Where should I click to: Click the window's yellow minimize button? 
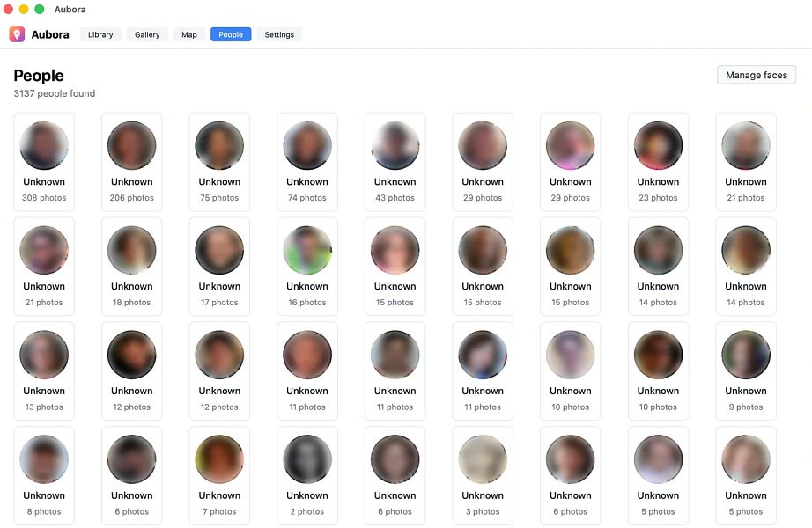click(x=24, y=10)
